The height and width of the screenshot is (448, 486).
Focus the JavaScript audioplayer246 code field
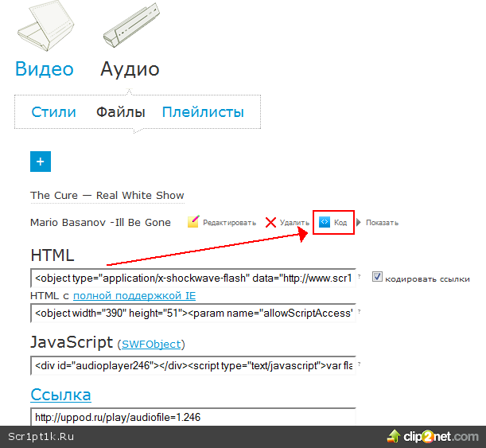click(x=193, y=365)
